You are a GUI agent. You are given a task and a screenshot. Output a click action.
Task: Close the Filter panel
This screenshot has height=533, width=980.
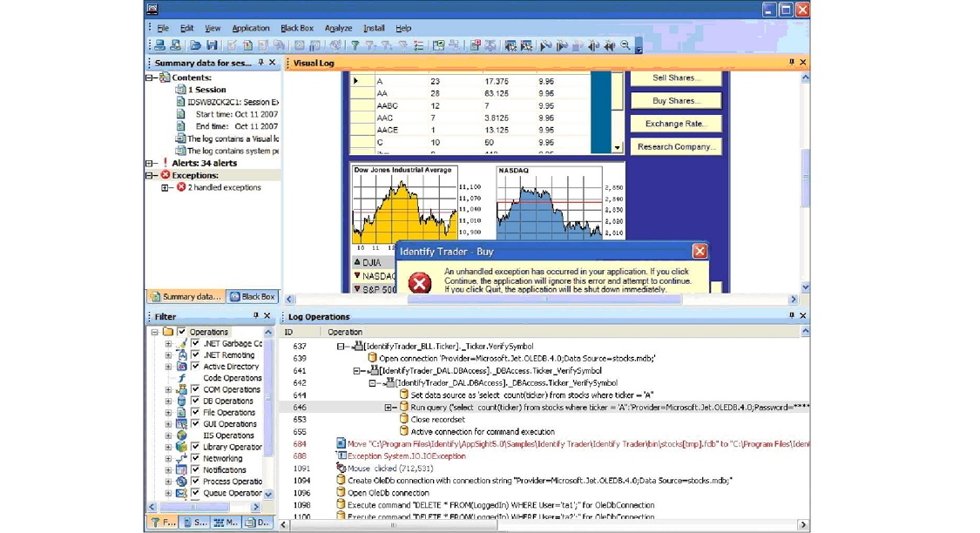[267, 316]
